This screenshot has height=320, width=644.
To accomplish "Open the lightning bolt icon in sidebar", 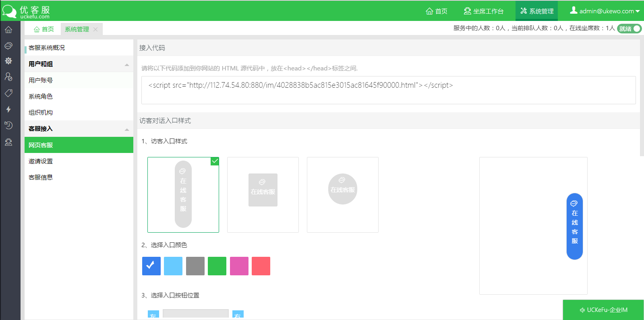I will tap(8, 109).
